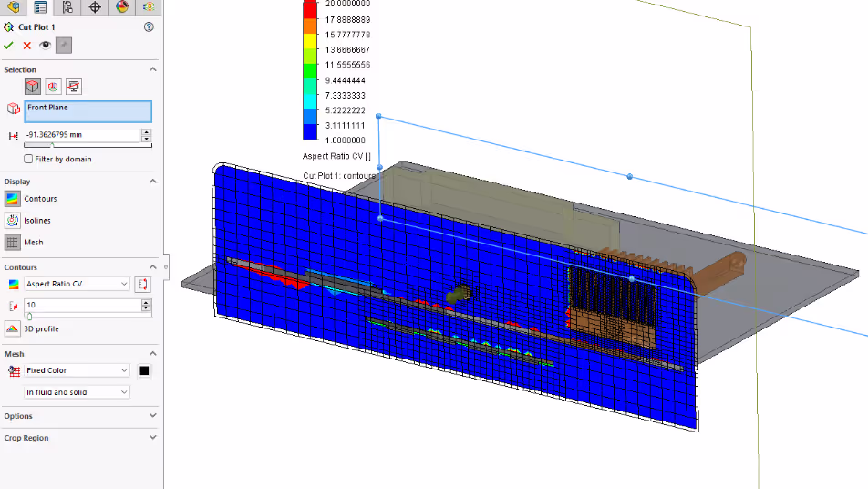The image size is (868, 489).
Task: Pick the black mesh color swatch
Action: [x=144, y=370]
